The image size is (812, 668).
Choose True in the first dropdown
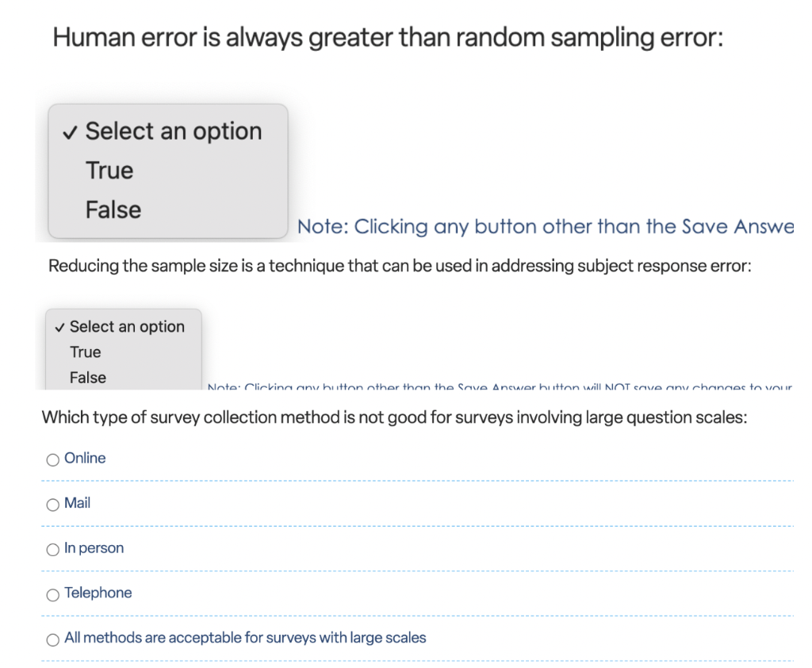coord(109,170)
